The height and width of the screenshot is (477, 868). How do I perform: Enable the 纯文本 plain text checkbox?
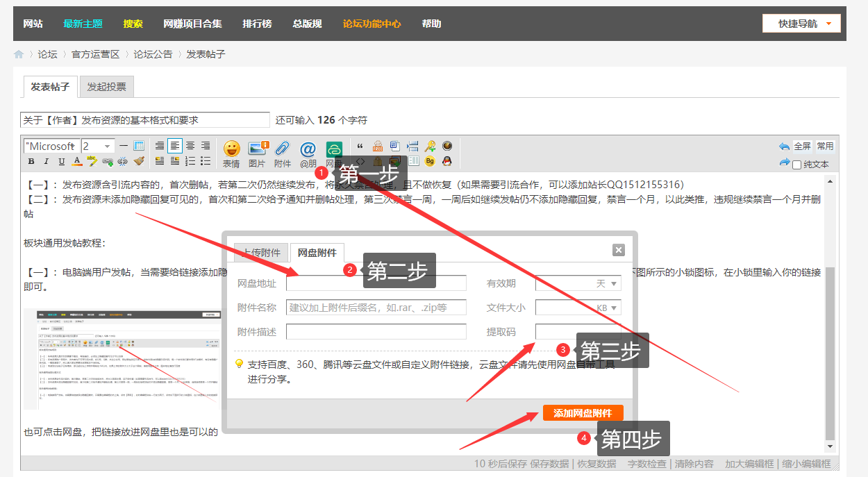click(797, 165)
